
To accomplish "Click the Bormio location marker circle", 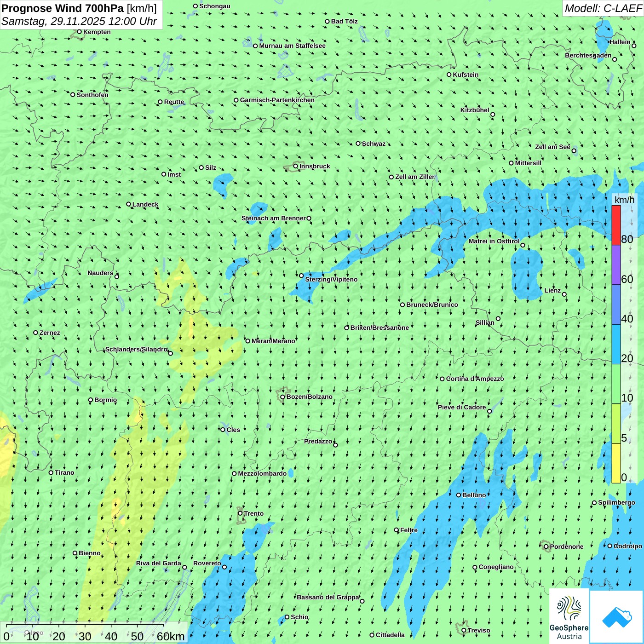I will 91,400.
